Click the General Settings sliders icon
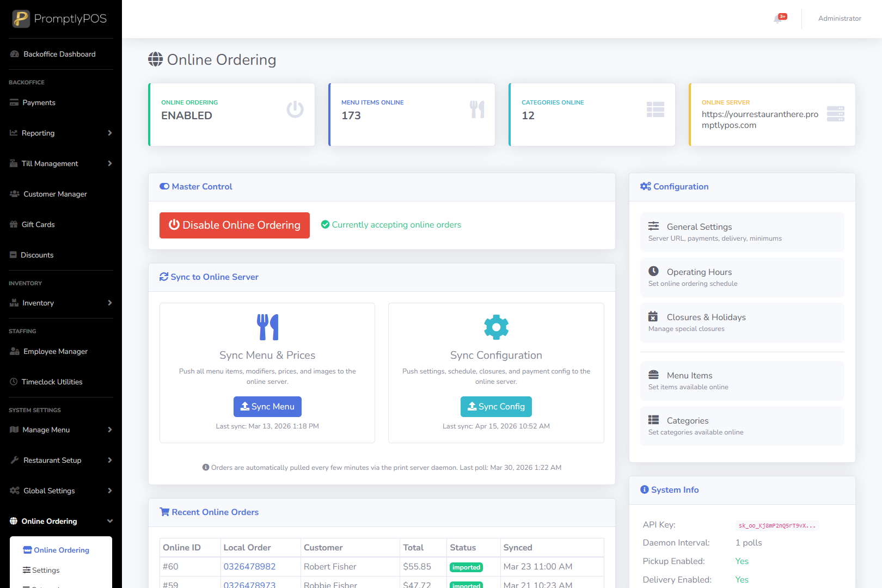This screenshot has width=882, height=588. (653, 226)
